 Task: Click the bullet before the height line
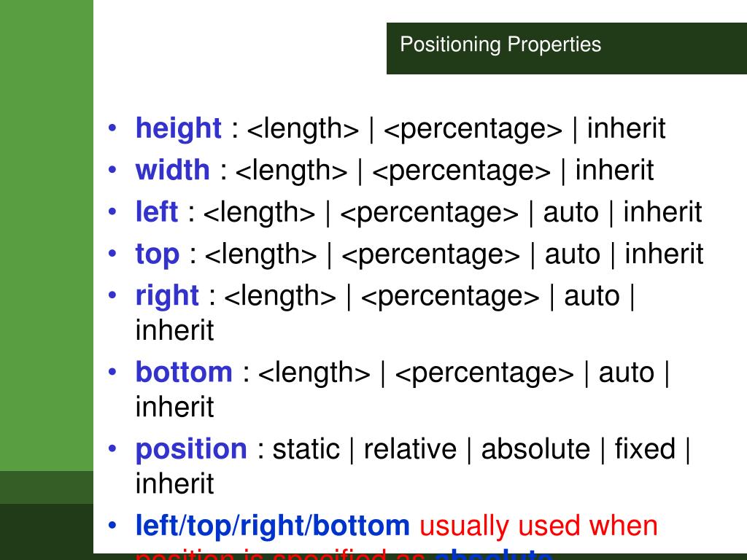pyautogui.click(x=112, y=128)
